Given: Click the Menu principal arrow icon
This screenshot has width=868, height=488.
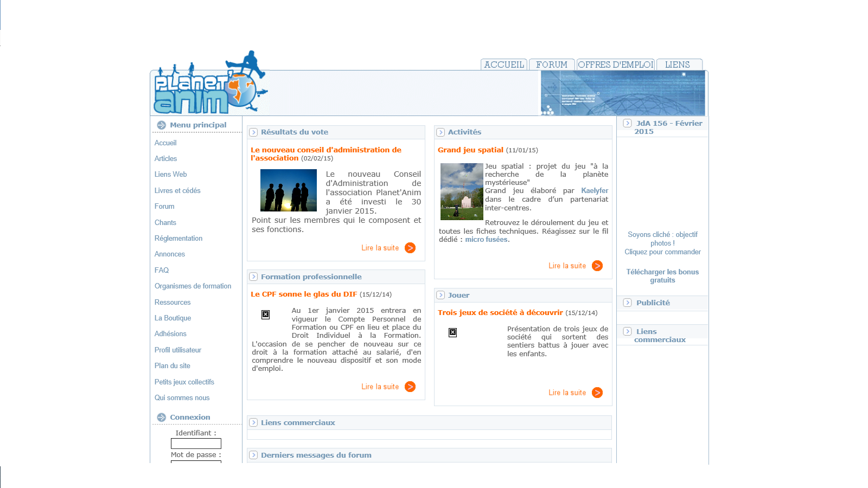Looking at the screenshot, I should pos(161,125).
